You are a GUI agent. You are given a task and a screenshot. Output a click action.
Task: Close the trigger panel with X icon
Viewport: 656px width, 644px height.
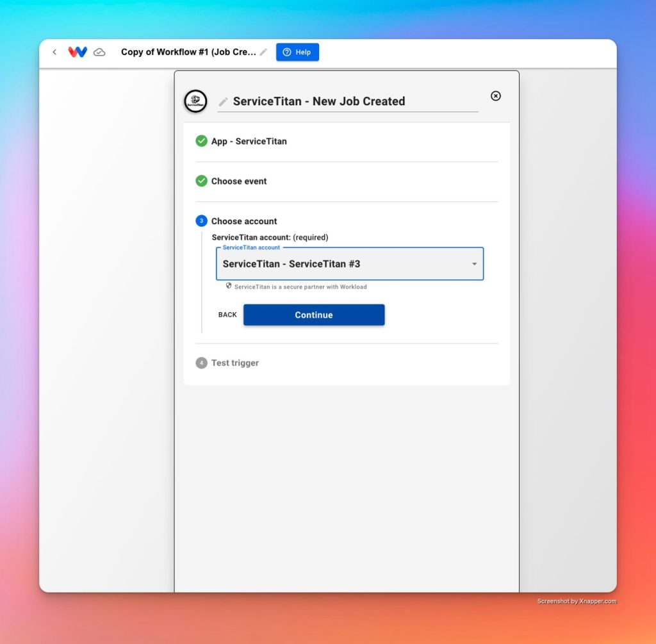pyautogui.click(x=495, y=96)
